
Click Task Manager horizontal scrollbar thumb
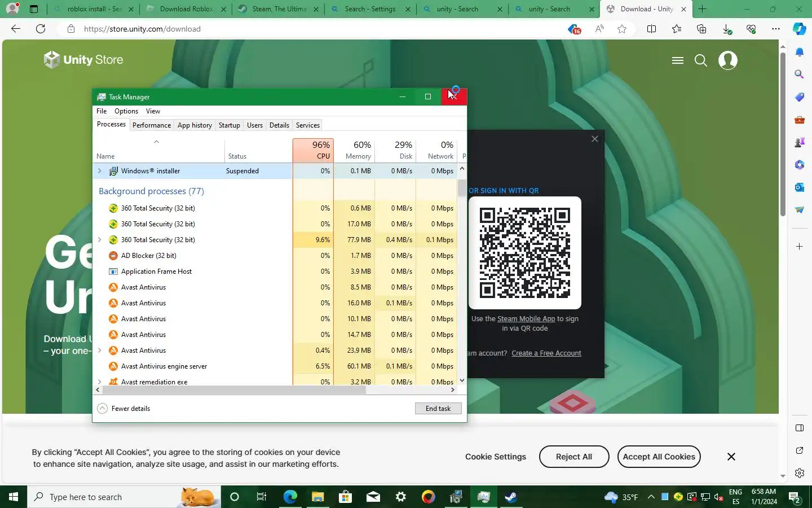(x=234, y=389)
